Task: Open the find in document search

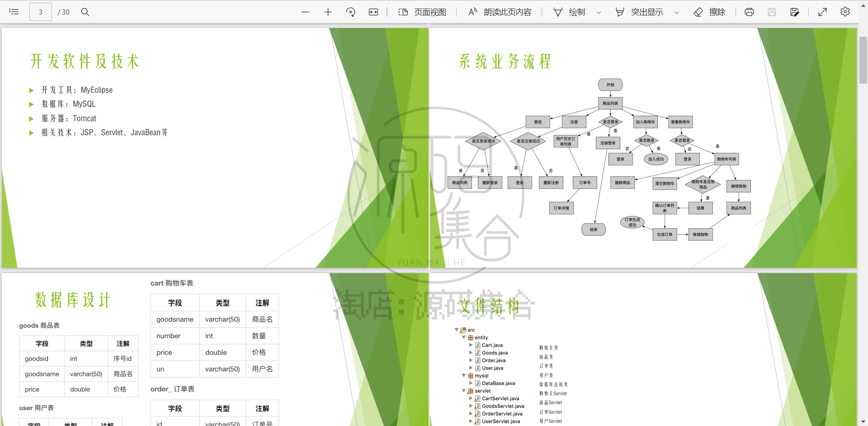Action: point(85,12)
